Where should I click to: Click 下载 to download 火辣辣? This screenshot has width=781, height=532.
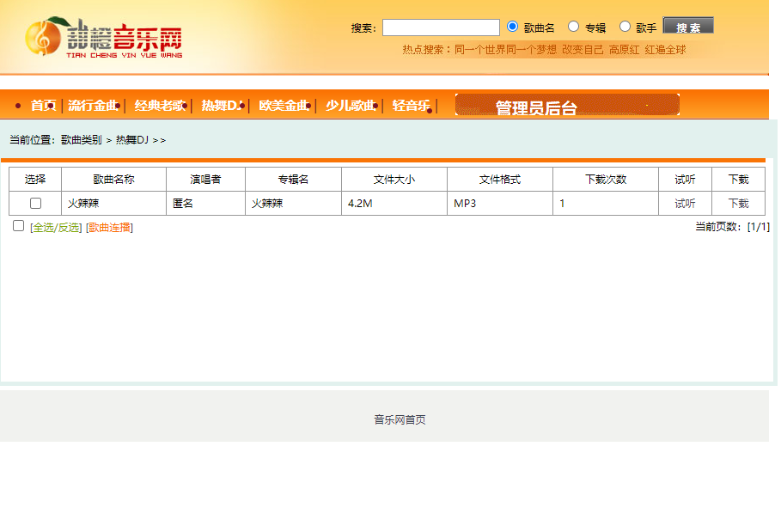coord(739,203)
